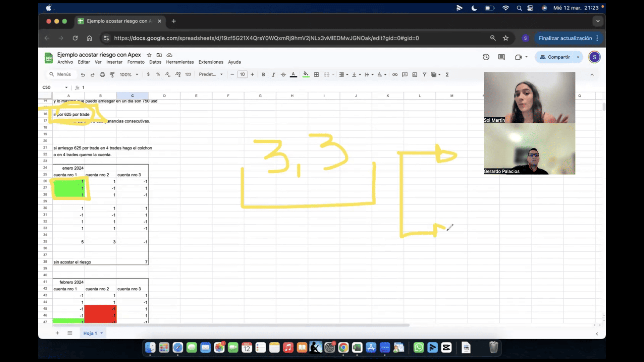Screen dimensions: 644x362
Task: Insert a chart from the toolbar
Action: (x=415, y=74)
